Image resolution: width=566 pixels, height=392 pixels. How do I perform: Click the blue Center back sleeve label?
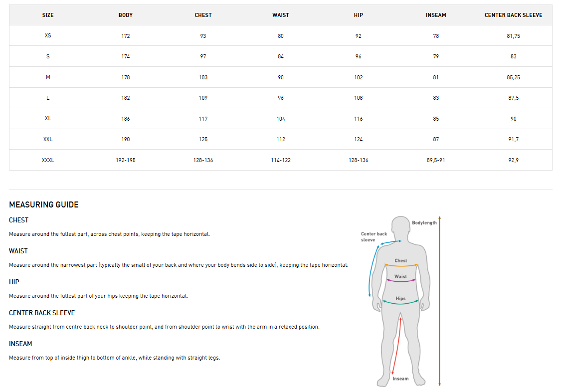(x=374, y=237)
